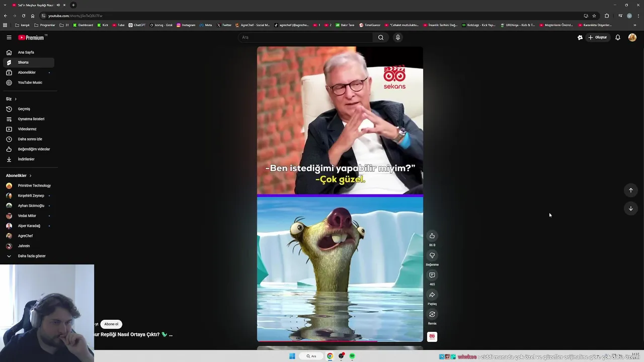Open the ChatGPT bookmark
This screenshot has height=362, width=644.
137,25
